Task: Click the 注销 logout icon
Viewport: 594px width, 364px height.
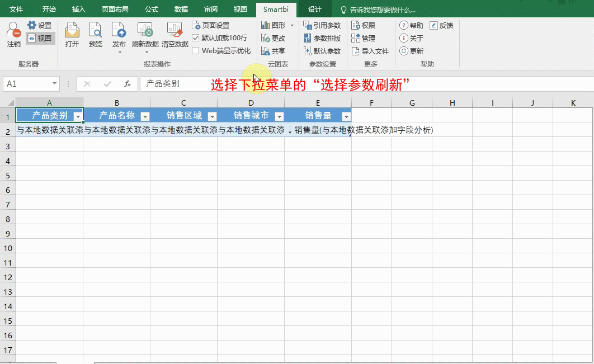Action: click(13, 30)
